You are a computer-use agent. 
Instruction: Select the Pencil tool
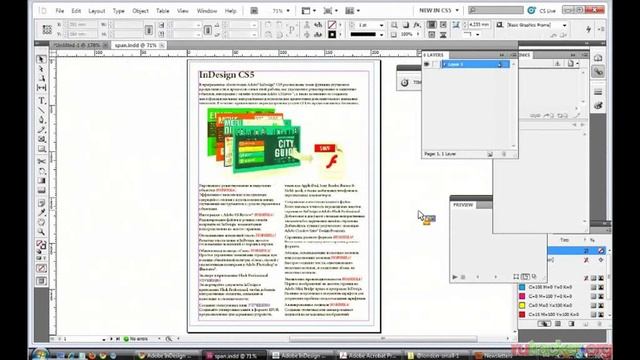coord(41,130)
